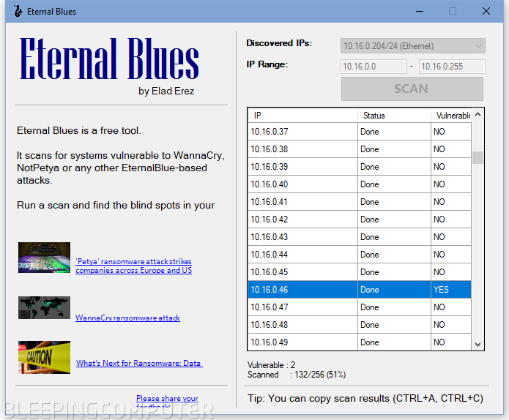Open the Please share your feedback link
The height and width of the screenshot is (420, 509).
pyautogui.click(x=167, y=401)
